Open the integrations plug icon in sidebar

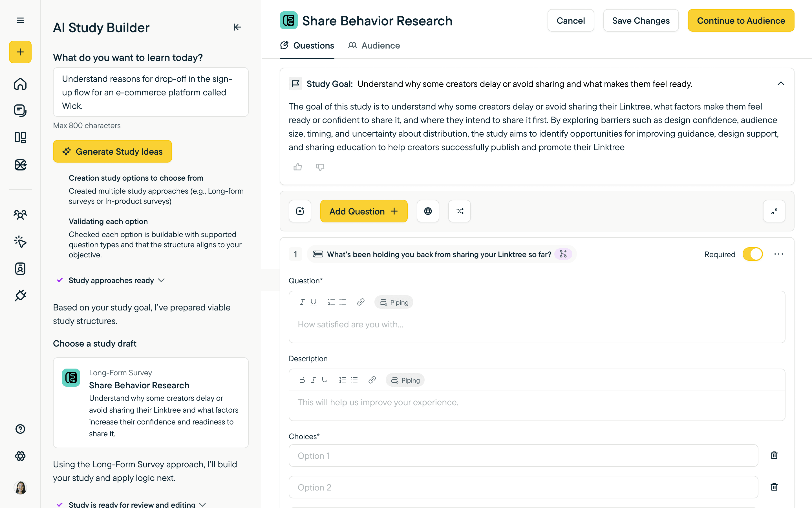coord(20,295)
